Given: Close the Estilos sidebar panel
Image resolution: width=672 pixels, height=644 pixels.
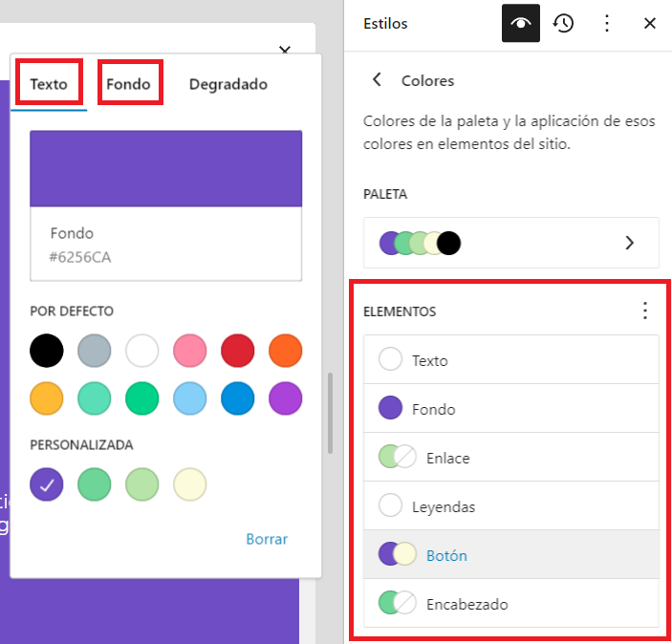Looking at the screenshot, I should click(x=650, y=24).
